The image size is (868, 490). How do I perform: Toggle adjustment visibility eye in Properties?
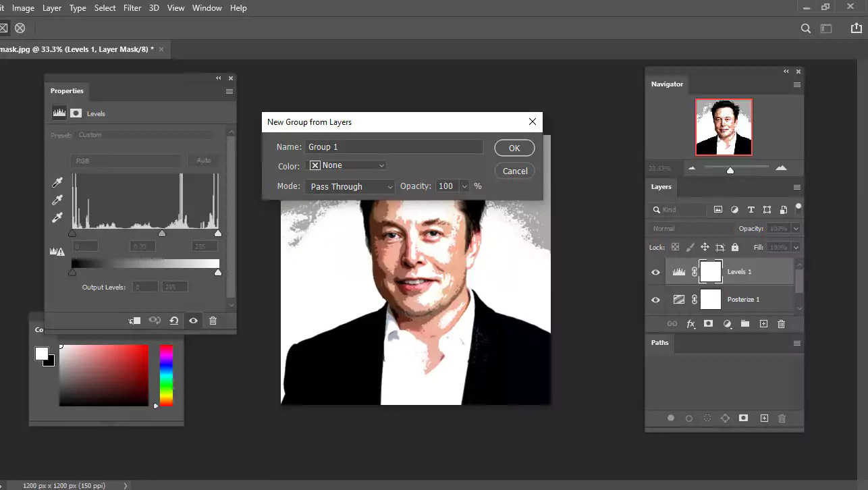tap(193, 321)
